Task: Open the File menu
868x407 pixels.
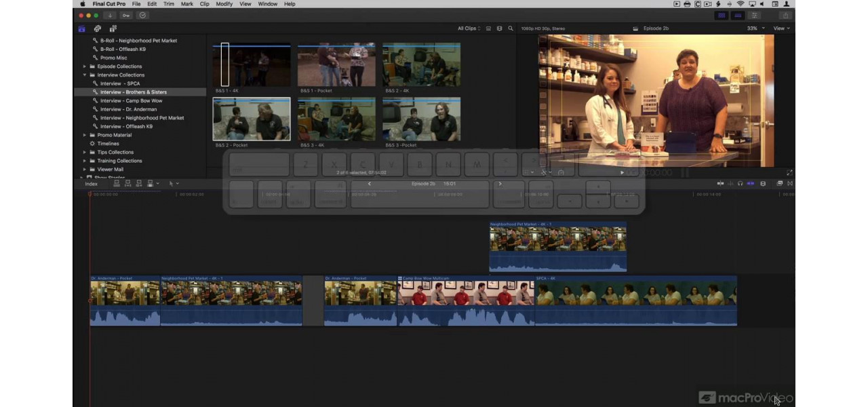Action: pyautogui.click(x=136, y=4)
